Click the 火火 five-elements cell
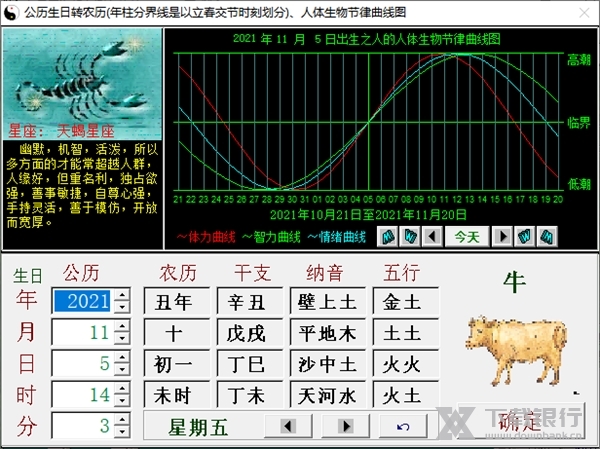The image size is (600, 449). pyautogui.click(x=406, y=364)
